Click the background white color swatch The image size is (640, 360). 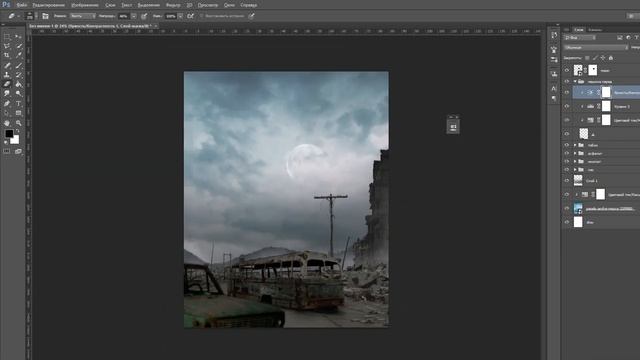(16, 140)
